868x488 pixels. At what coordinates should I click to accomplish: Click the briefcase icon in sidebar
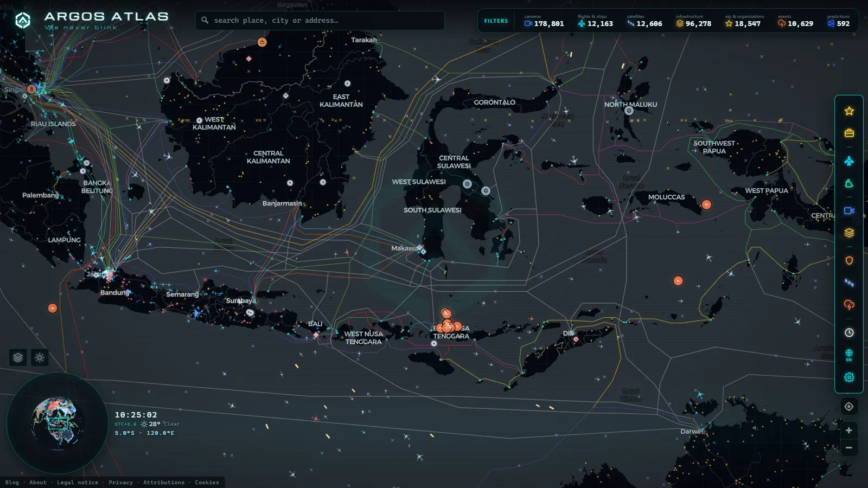(x=849, y=133)
